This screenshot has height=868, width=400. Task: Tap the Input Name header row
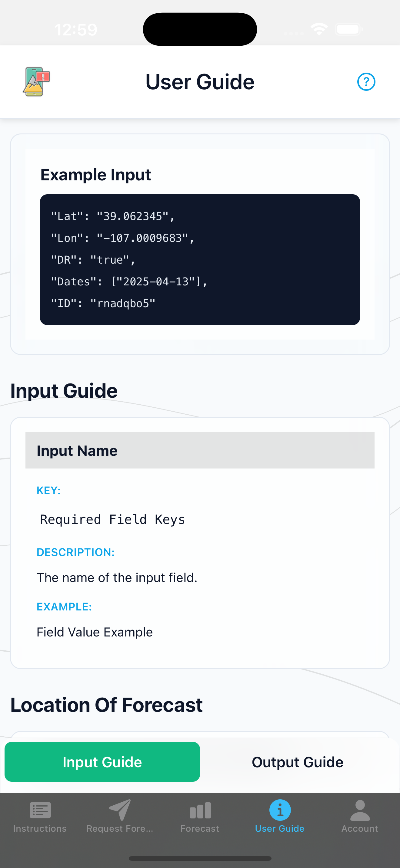click(200, 451)
